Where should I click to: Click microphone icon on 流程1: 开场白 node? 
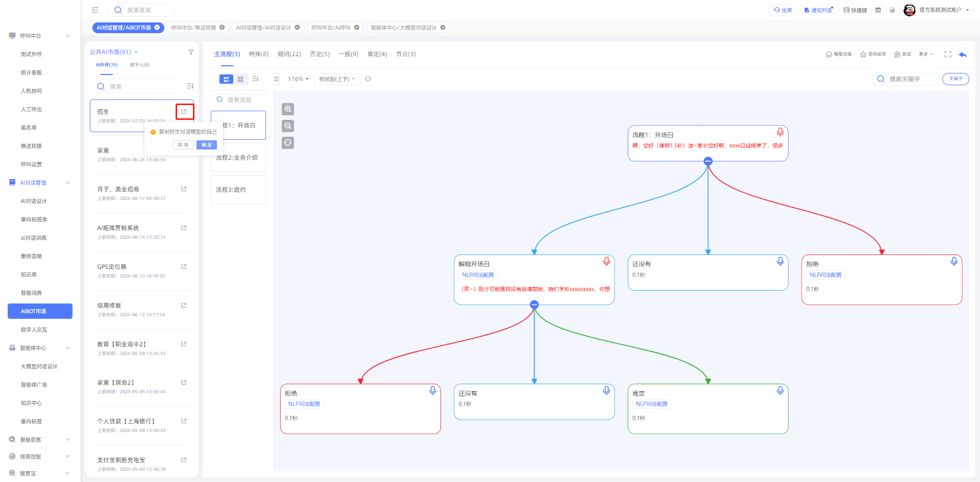point(780,132)
